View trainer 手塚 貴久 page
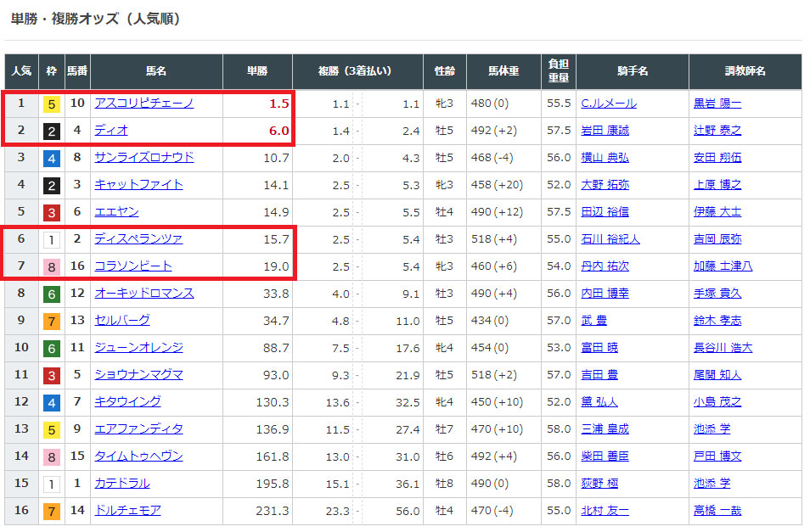The height and width of the screenshot is (532, 810). coord(717,294)
